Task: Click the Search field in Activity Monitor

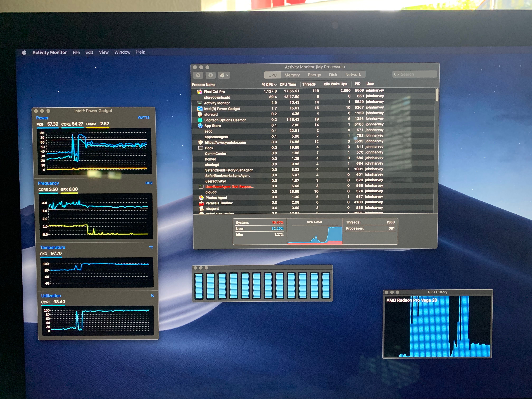Action: click(415, 74)
